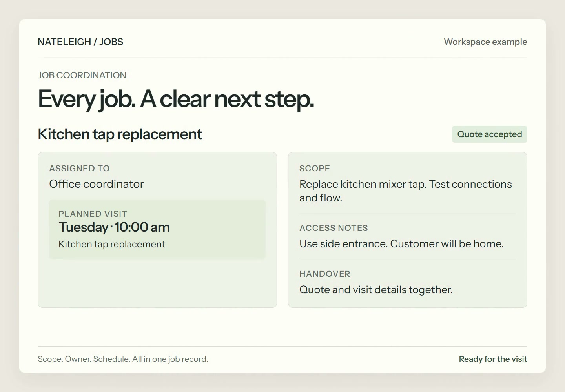Viewport: 565px width, 392px height.
Task: Click Kitchen tap replacement inside the planned visit card
Action: pyautogui.click(x=112, y=244)
